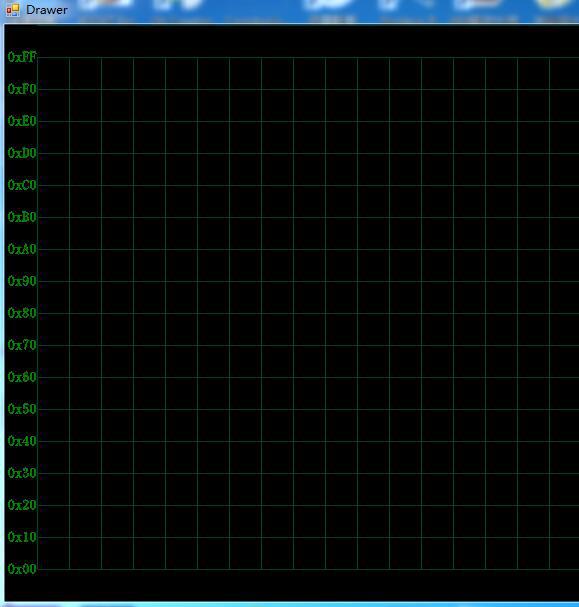Click the Drawer title text
Image resolution: width=579 pixels, height=607 pixels.
point(47,10)
